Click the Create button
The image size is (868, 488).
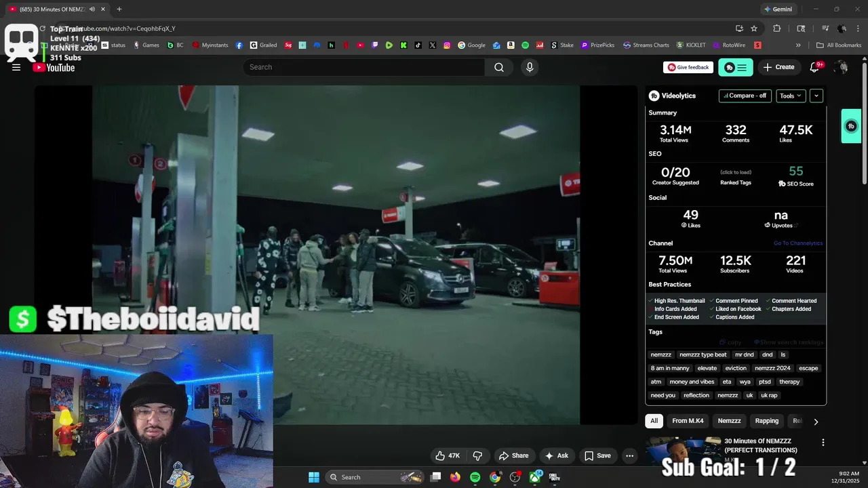pos(778,67)
